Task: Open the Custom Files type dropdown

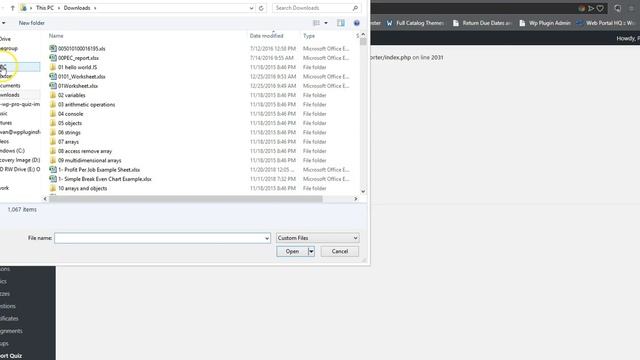Action: pyautogui.click(x=317, y=238)
